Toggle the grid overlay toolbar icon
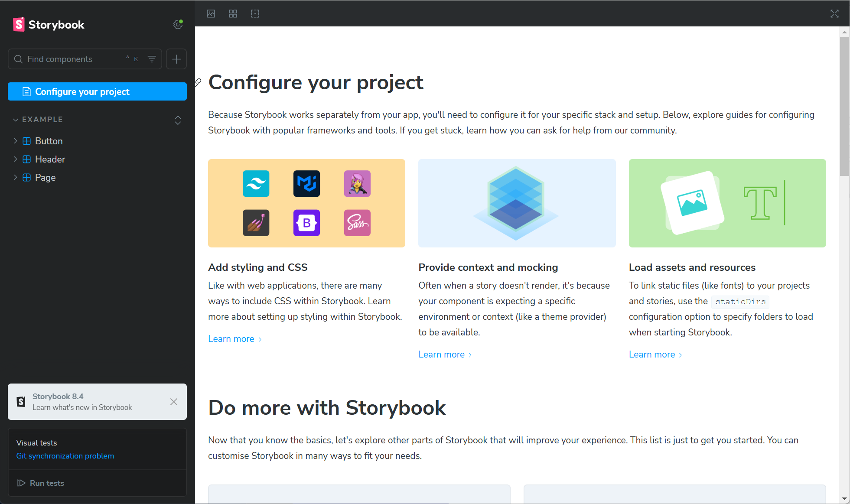This screenshot has width=850, height=504. coord(233,14)
